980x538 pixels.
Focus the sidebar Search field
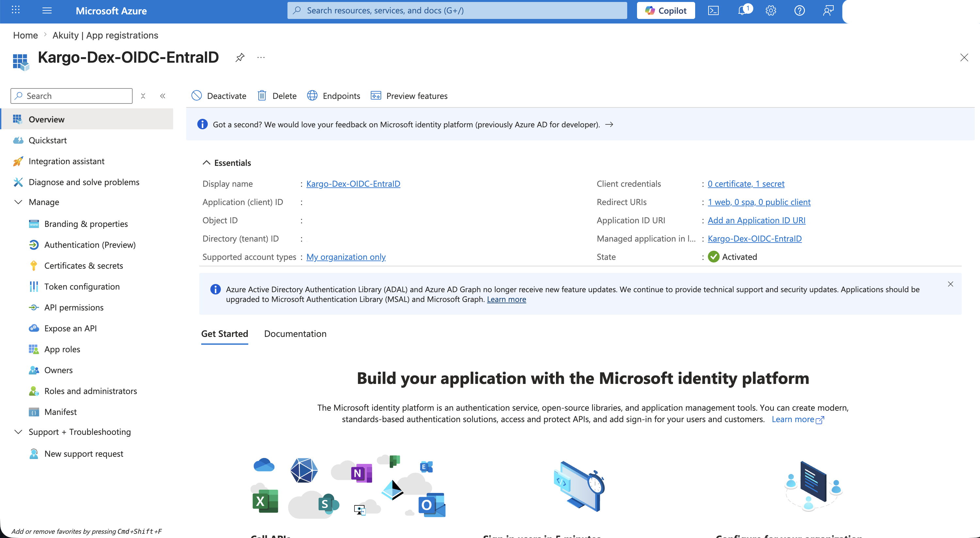pyautogui.click(x=72, y=96)
